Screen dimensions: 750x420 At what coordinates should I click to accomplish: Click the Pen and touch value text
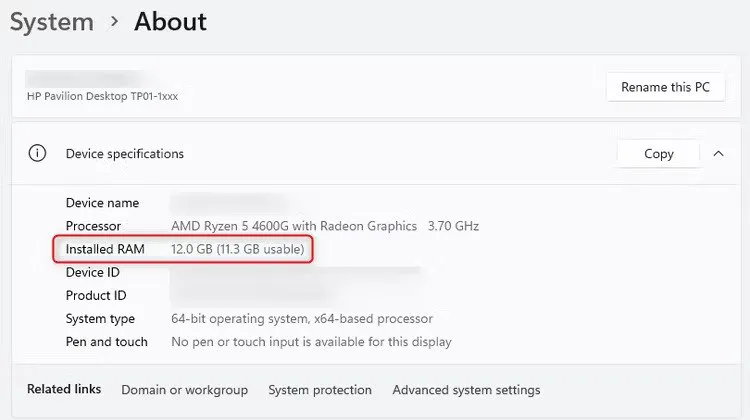point(311,342)
